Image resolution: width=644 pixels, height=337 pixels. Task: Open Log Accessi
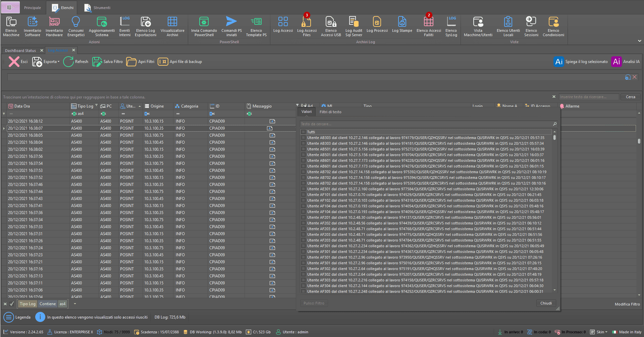click(x=283, y=24)
